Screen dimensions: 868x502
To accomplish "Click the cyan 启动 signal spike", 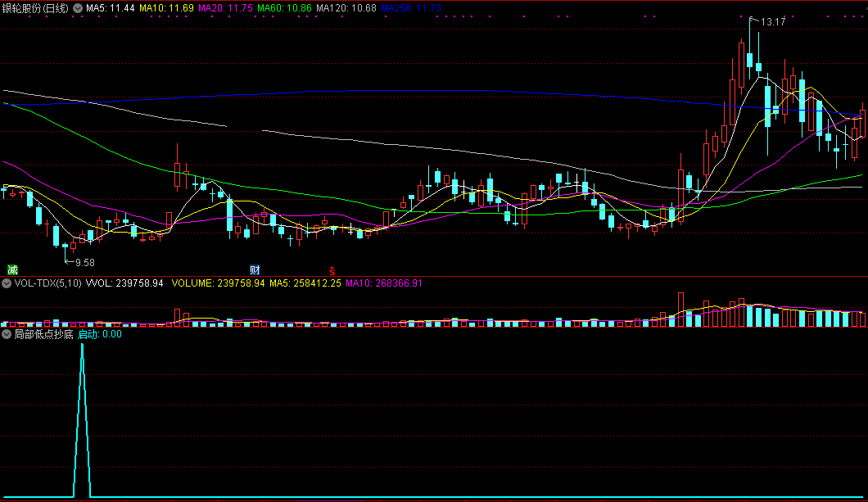I will (83, 421).
